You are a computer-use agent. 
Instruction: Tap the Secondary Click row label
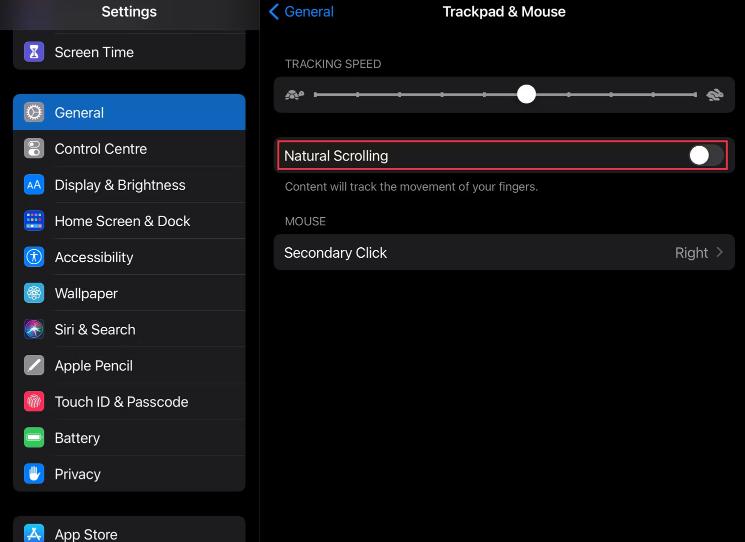coord(335,253)
